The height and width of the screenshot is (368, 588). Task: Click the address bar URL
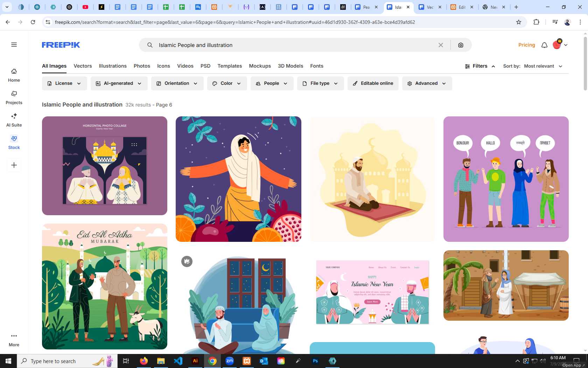click(x=235, y=22)
